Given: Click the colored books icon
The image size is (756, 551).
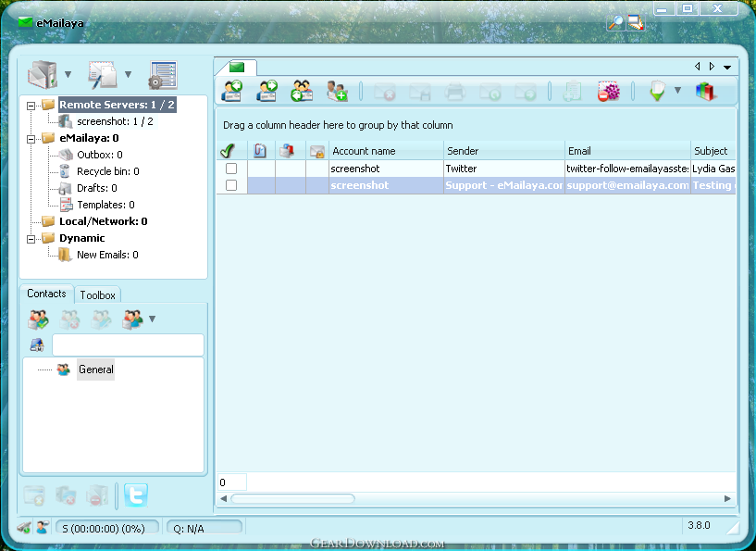Looking at the screenshot, I should tap(705, 91).
